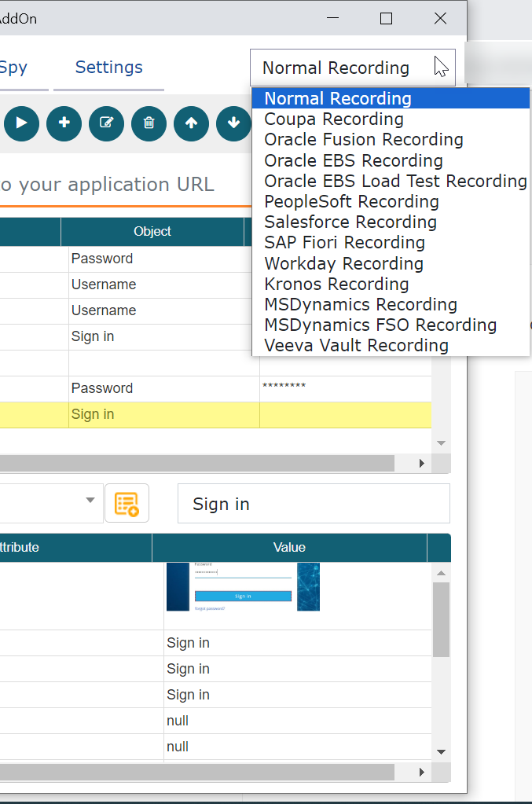
Task: Click the application URL input field
Action: pos(126,185)
